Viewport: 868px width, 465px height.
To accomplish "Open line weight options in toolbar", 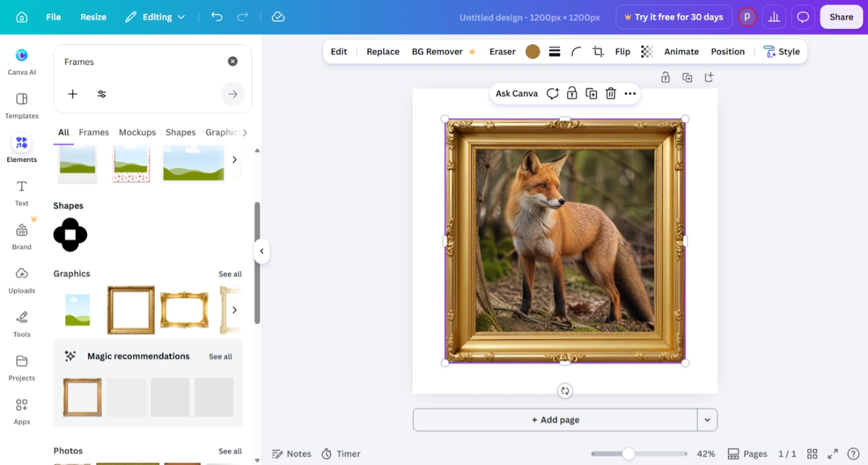I will point(555,51).
